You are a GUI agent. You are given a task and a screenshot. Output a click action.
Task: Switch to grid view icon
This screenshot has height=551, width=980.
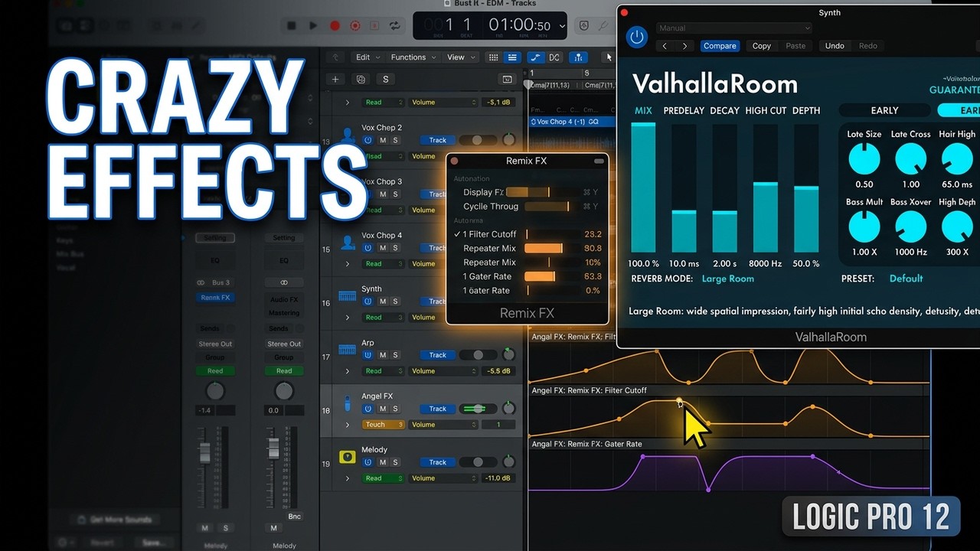click(x=493, y=57)
